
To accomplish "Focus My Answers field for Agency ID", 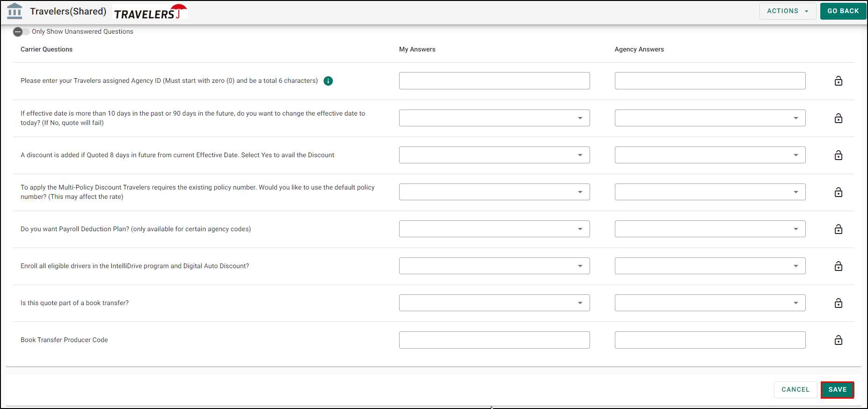I will pos(494,81).
